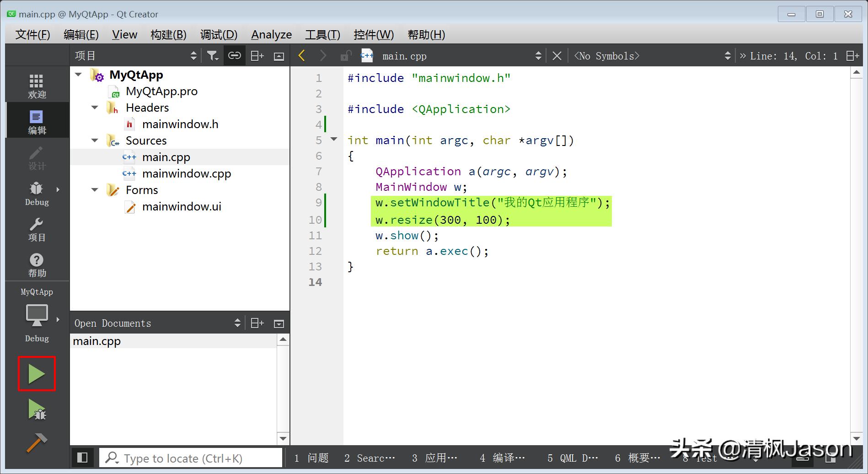Open the Projects mode wrench icon
Viewport: 868px width, 474px height.
point(37,229)
